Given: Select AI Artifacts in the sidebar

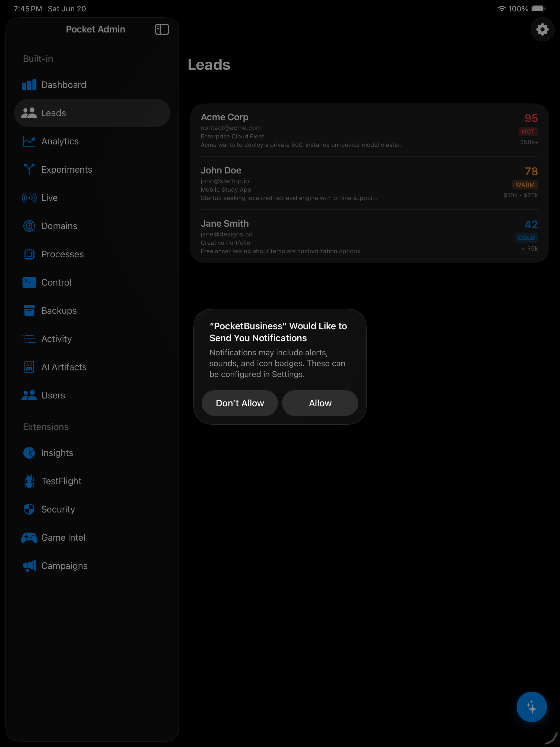Looking at the screenshot, I should click(92, 367).
